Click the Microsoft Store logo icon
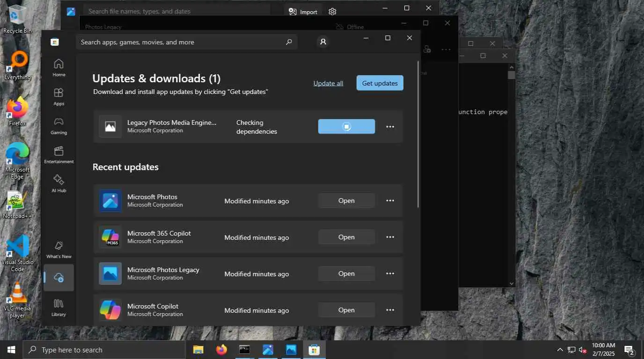 [x=55, y=42]
